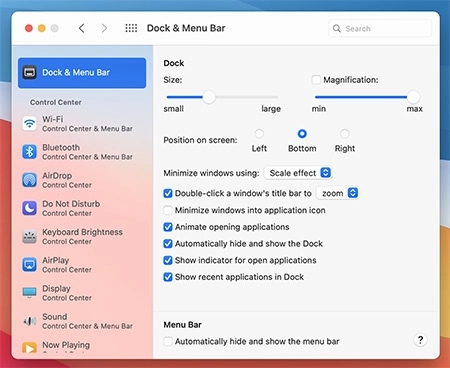Enable Automatically hide and show the menu bar

coord(168,341)
